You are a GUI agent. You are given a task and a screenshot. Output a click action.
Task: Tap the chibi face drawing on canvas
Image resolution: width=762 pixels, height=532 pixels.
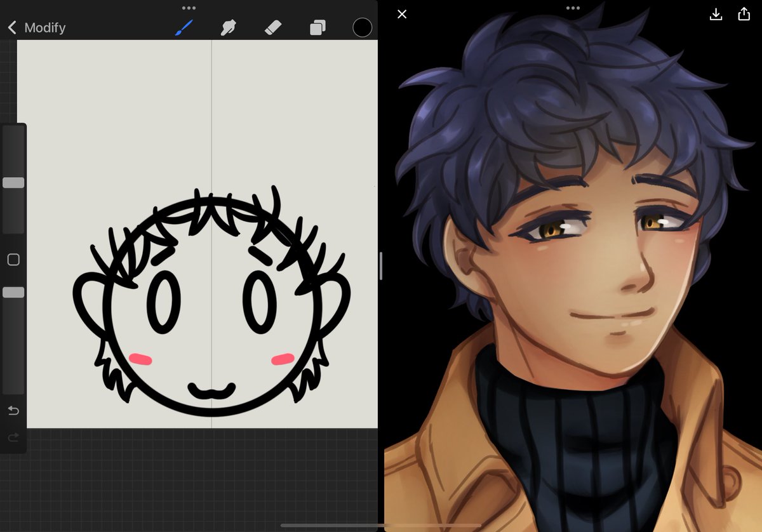[212, 302]
